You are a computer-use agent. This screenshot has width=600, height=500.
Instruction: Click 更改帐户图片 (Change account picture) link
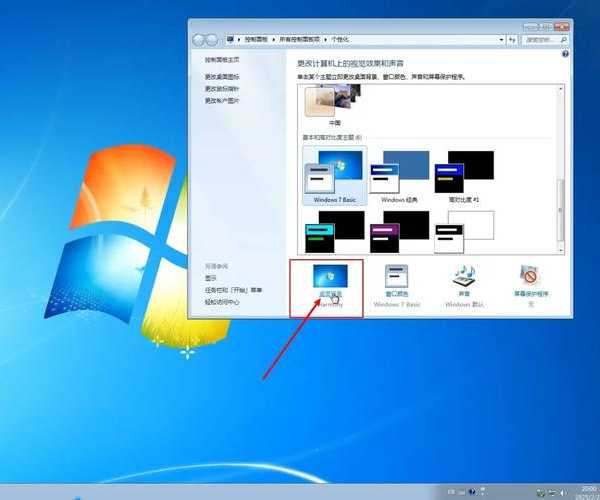click(223, 100)
